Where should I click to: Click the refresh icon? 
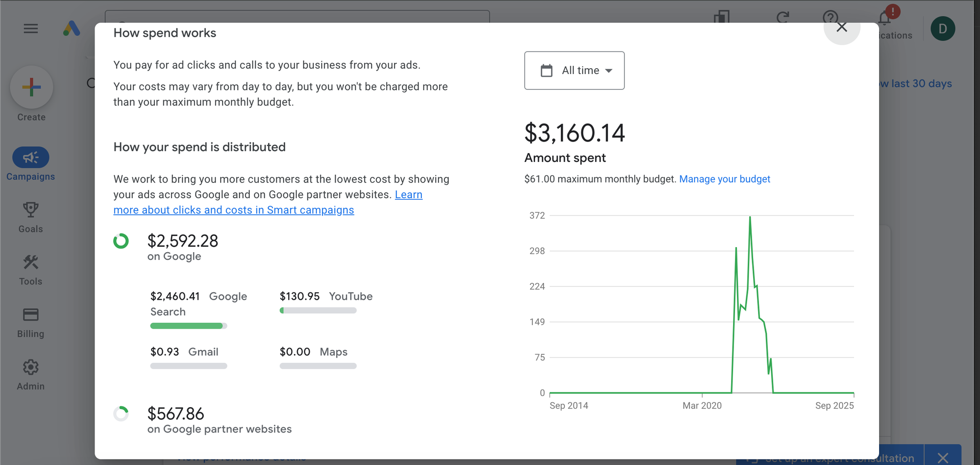783,18
